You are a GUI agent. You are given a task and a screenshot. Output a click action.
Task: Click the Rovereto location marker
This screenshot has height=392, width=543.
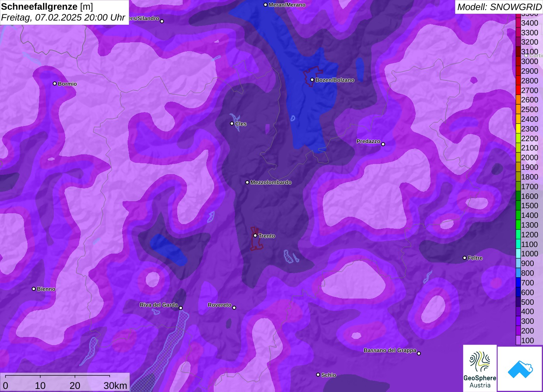point(234,308)
